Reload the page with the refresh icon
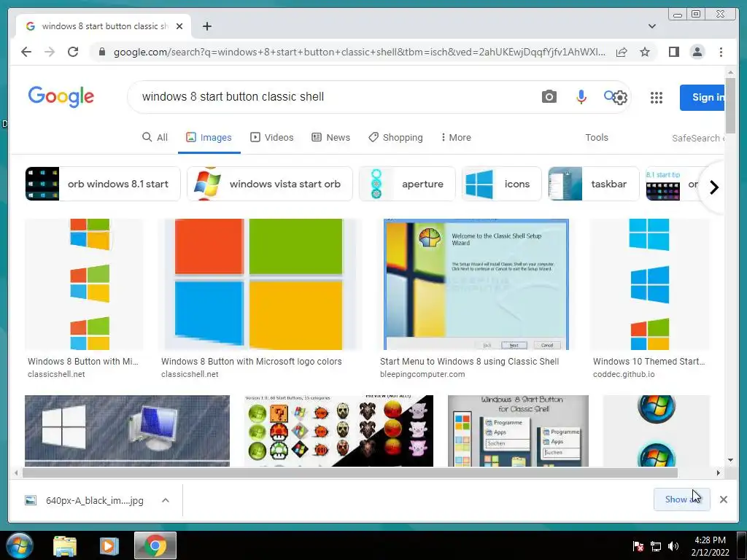This screenshot has width=747, height=560. click(x=73, y=52)
